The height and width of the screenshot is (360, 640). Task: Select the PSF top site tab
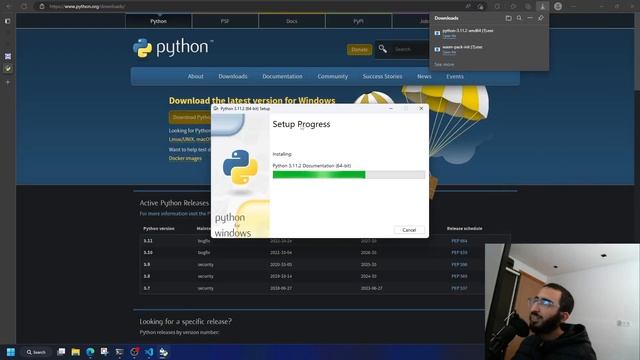[x=225, y=21]
